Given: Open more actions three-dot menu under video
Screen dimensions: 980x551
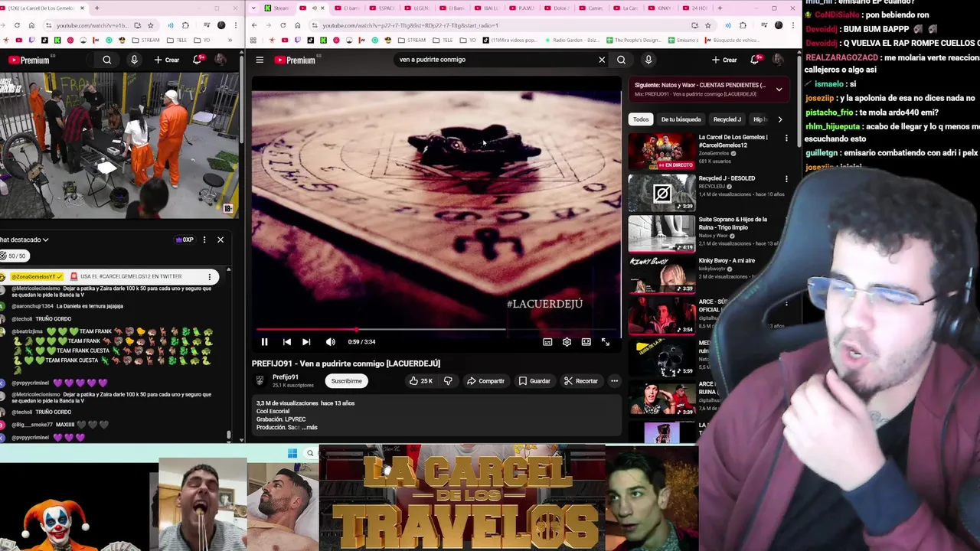Looking at the screenshot, I should [x=614, y=381].
